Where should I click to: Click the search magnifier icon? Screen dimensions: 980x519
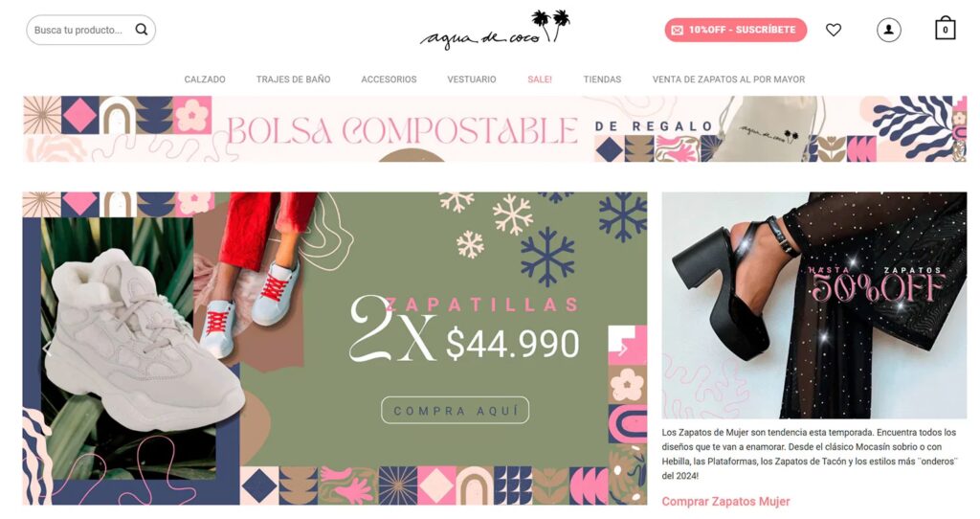142,30
